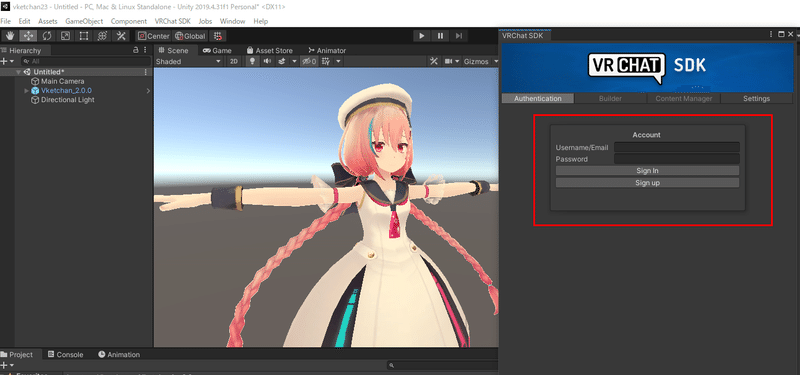Open the custom editor tools icon

pyautogui.click(x=121, y=36)
